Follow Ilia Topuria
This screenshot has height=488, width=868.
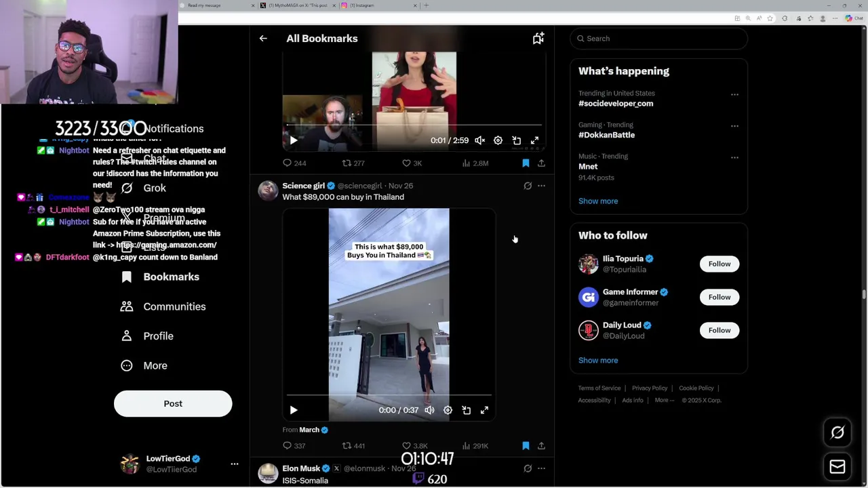coord(719,264)
